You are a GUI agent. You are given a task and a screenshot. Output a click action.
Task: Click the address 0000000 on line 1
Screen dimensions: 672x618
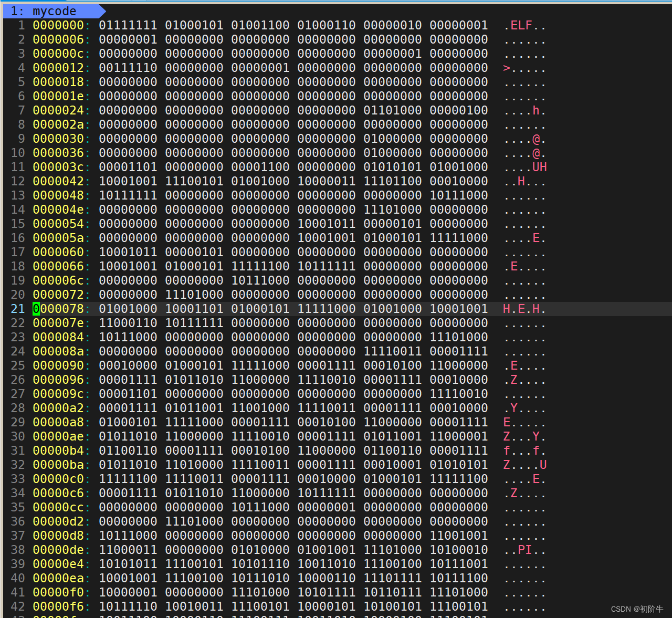[x=58, y=25]
